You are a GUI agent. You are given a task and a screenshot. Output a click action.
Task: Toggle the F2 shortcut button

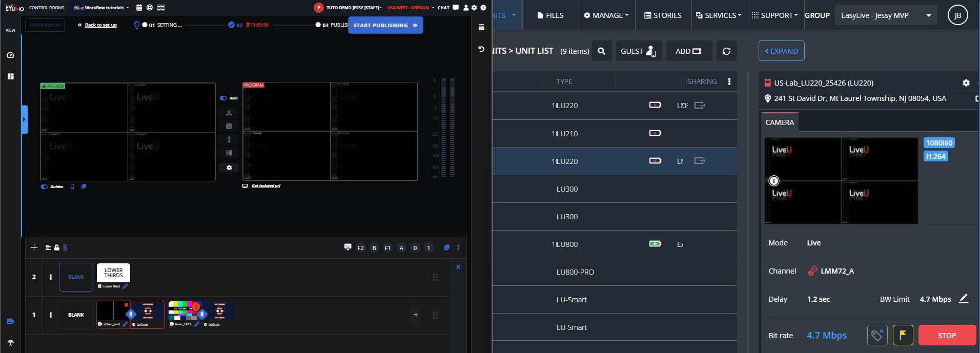click(x=361, y=248)
